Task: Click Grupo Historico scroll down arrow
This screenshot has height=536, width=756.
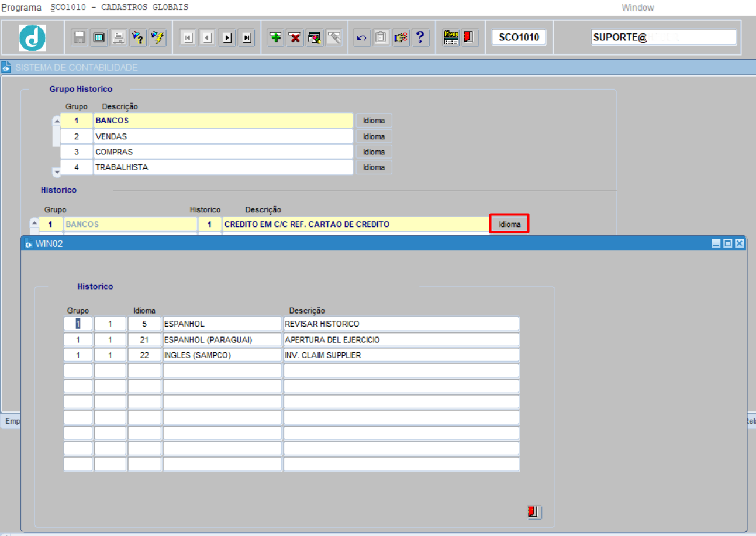Action: point(57,171)
